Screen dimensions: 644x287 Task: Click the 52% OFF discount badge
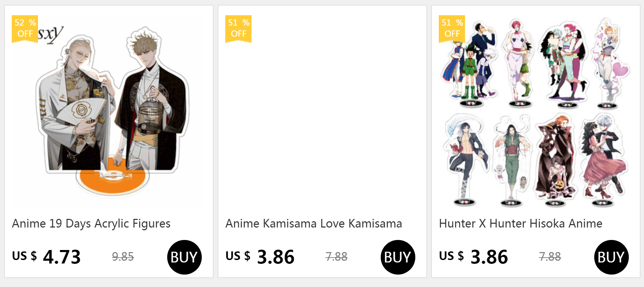point(25,28)
